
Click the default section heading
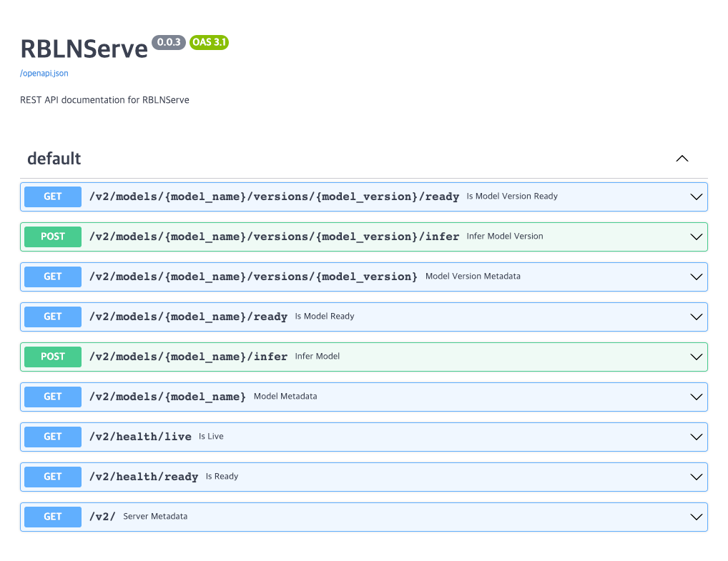coord(54,159)
